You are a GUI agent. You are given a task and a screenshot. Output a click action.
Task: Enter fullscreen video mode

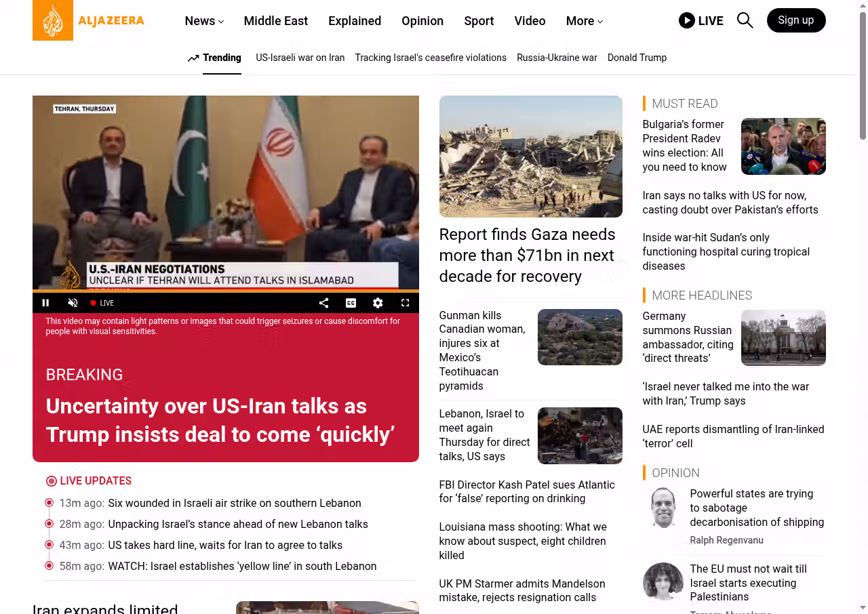pos(405,303)
